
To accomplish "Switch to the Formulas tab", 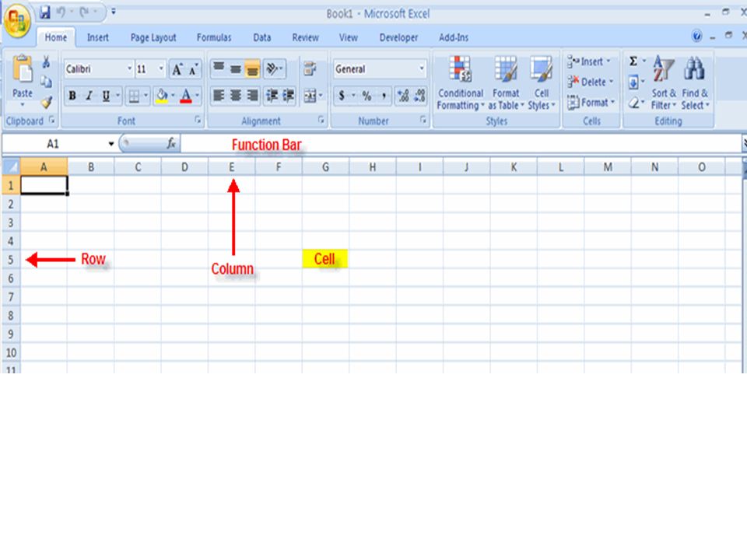I will pos(214,37).
